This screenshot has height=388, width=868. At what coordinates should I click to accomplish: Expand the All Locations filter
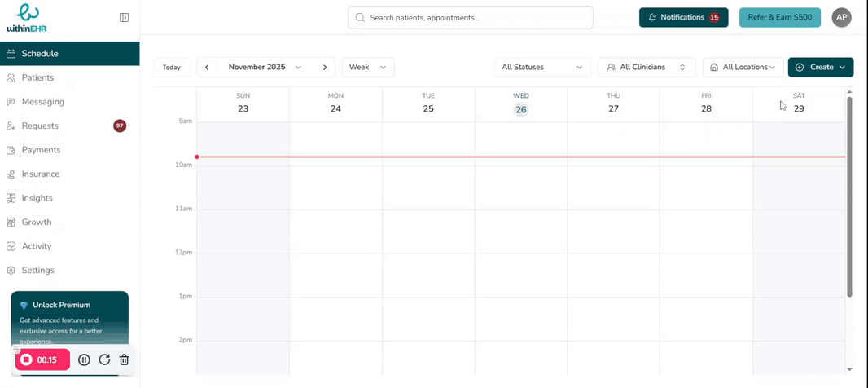743,67
